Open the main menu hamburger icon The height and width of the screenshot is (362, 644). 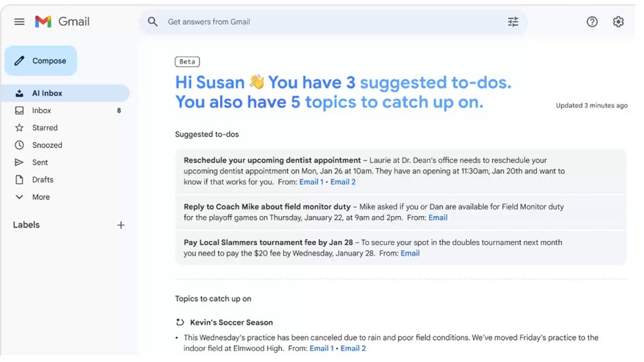pyautogui.click(x=19, y=22)
